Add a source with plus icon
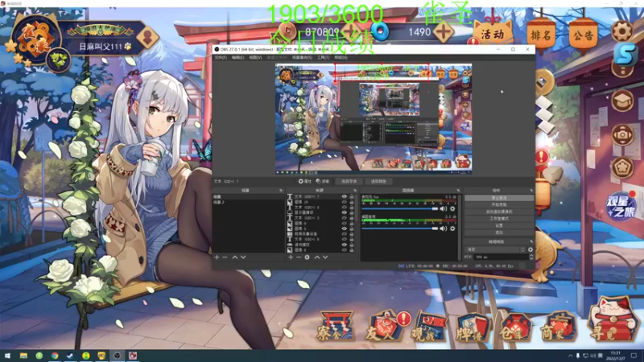Screen dimensions: 644x362 coord(291,257)
